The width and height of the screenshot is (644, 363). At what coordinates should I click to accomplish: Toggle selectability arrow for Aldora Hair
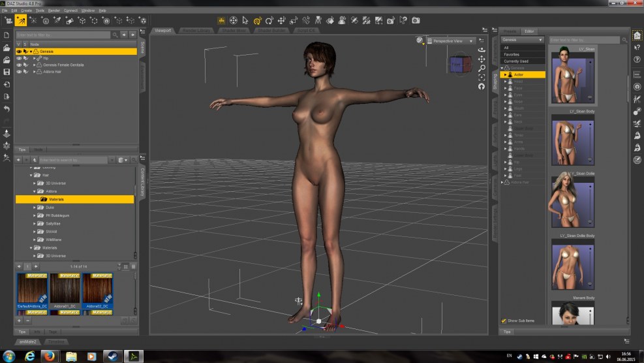tap(25, 72)
